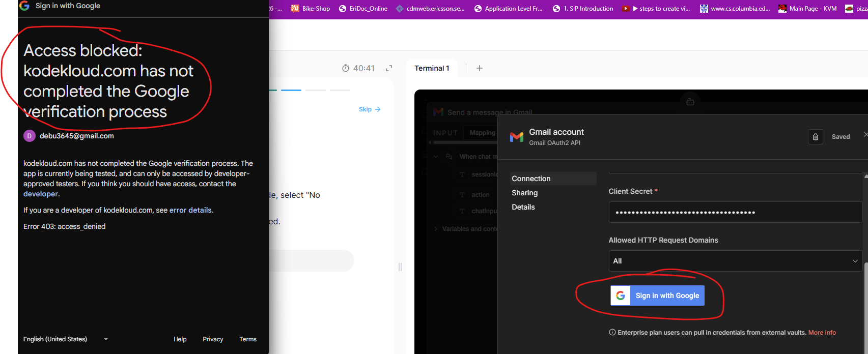
Task: Open the Bike-Shop bookmark
Action: (x=311, y=9)
